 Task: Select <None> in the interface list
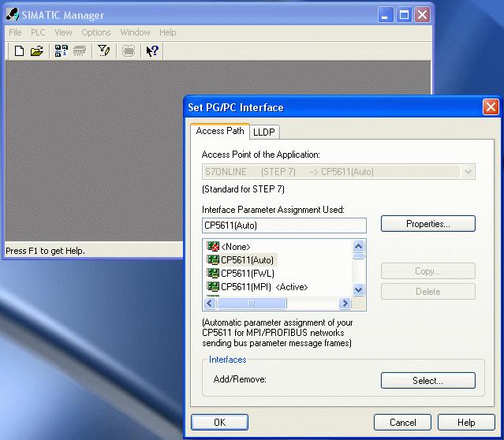(x=236, y=247)
